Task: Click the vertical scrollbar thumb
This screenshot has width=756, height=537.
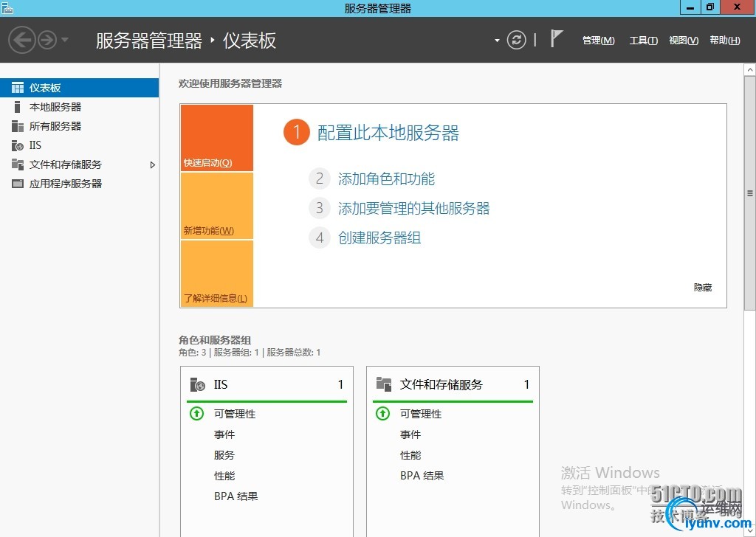Action: [x=750, y=193]
